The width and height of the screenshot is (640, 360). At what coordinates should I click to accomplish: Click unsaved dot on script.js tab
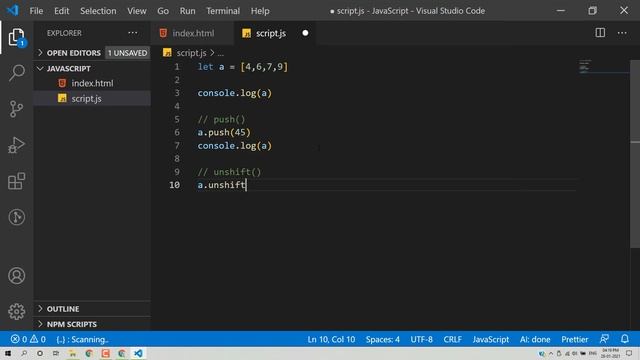pyautogui.click(x=305, y=33)
